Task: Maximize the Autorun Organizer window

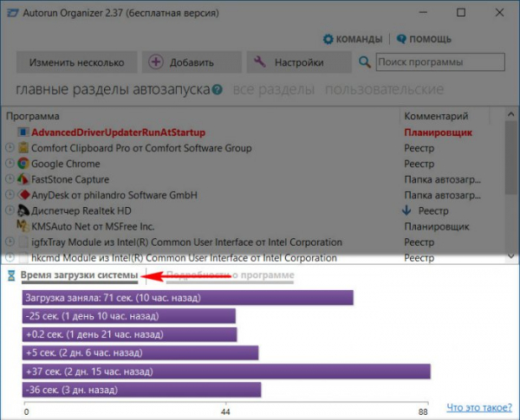Action: click(461, 13)
